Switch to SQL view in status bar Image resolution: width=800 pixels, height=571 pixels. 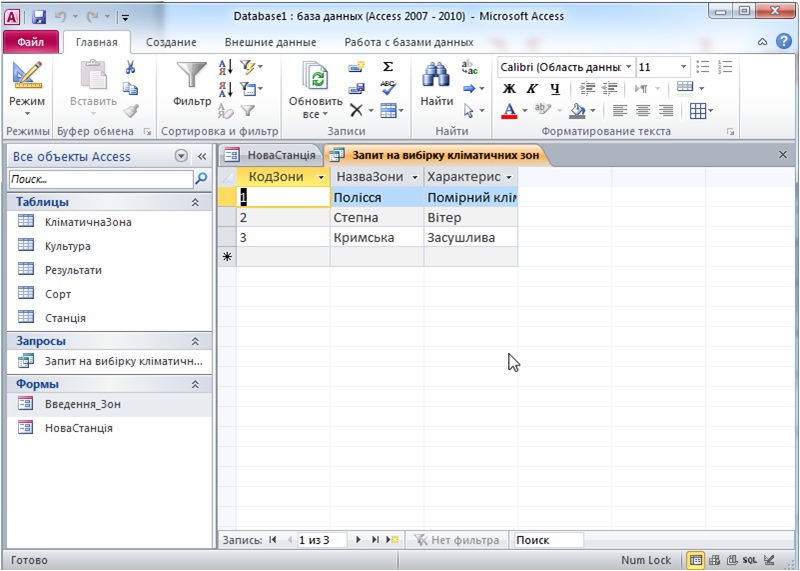coord(749,561)
